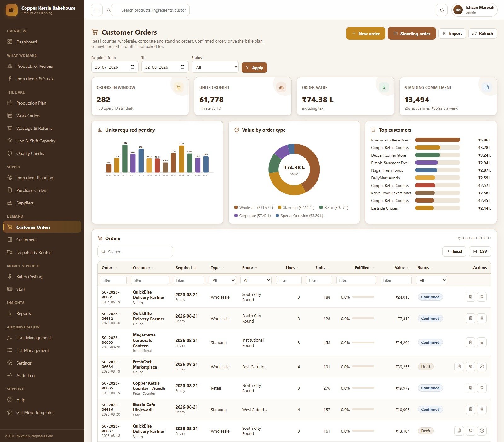
Task: Click second action icon for order SO-2026-00633
Action: point(482,342)
